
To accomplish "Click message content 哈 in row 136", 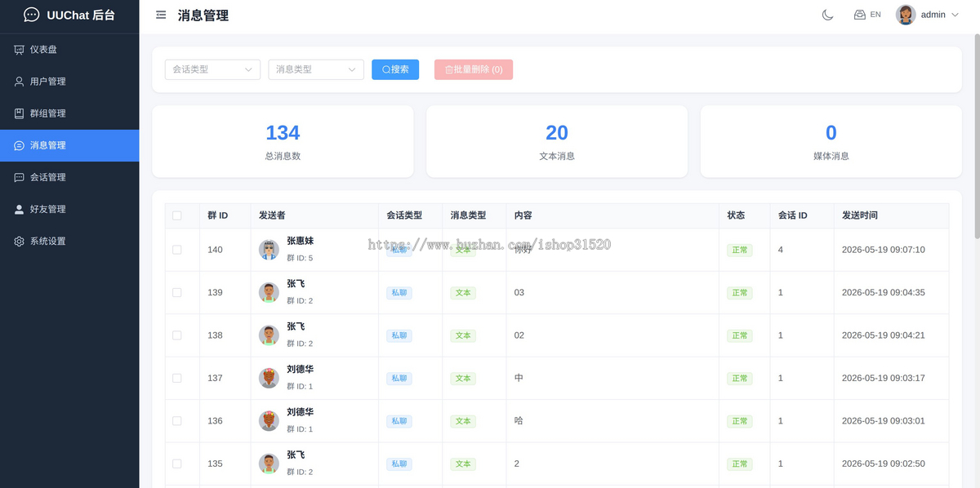I will (519, 421).
